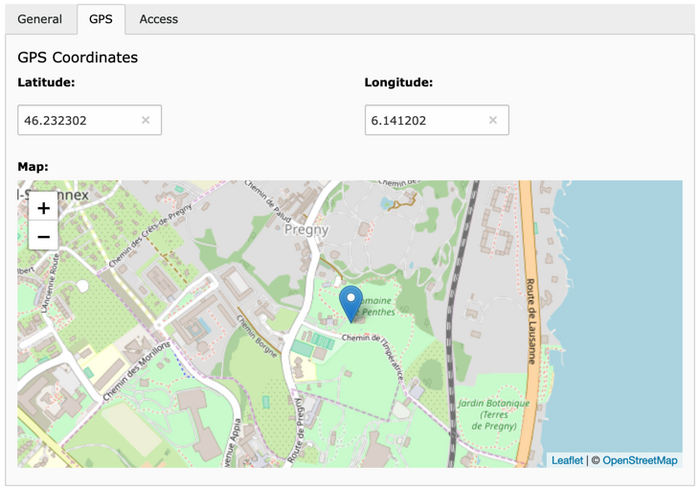Click the Route de Pregny road label
The image size is (700, 491).
pyautogui.click(x=296, y=430)
